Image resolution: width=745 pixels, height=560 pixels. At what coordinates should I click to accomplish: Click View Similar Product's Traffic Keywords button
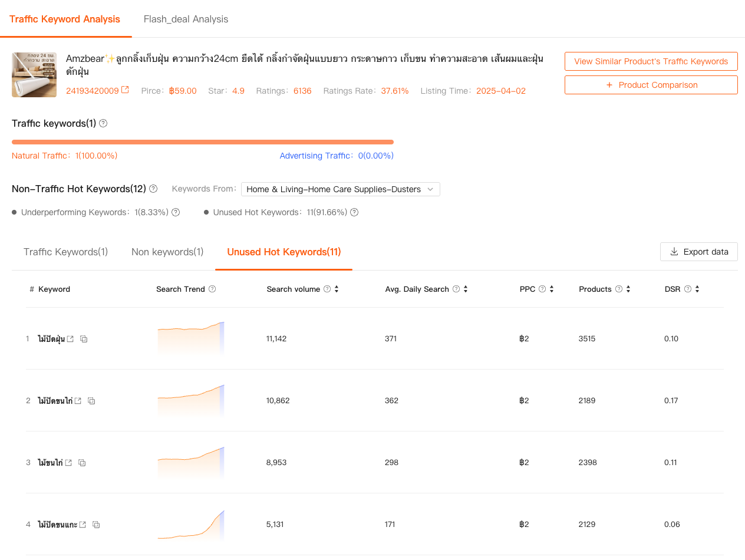point(651,61)
